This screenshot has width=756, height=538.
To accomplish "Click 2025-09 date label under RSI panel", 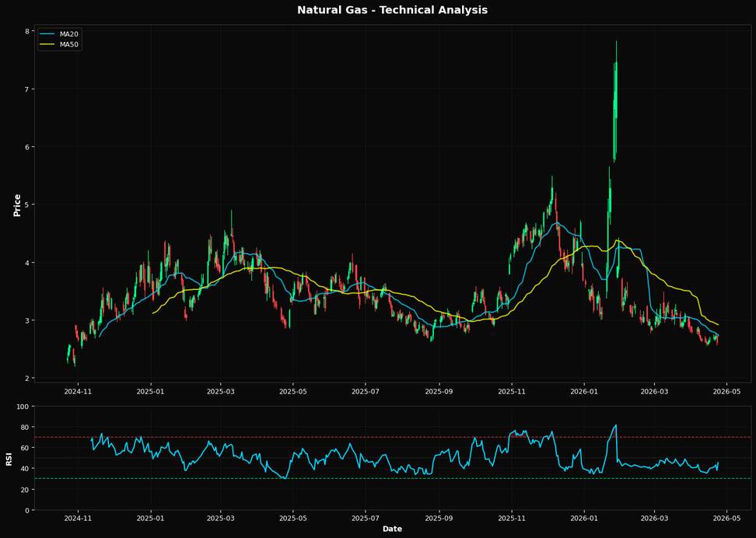I will [439, 519].
